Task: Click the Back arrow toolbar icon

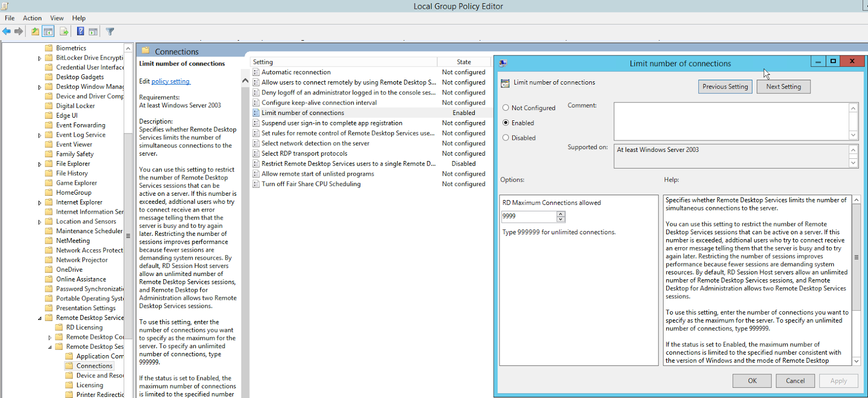Action: coord(7,31)
